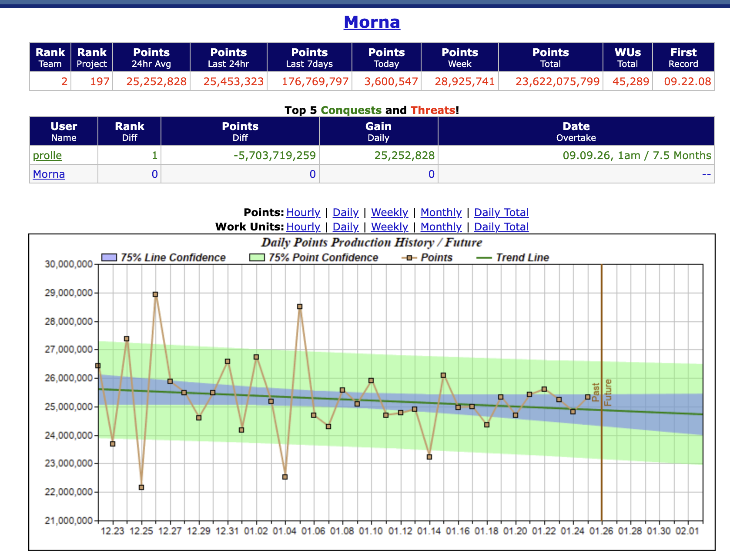Switch to Points Monthly graph

point(441,213)
